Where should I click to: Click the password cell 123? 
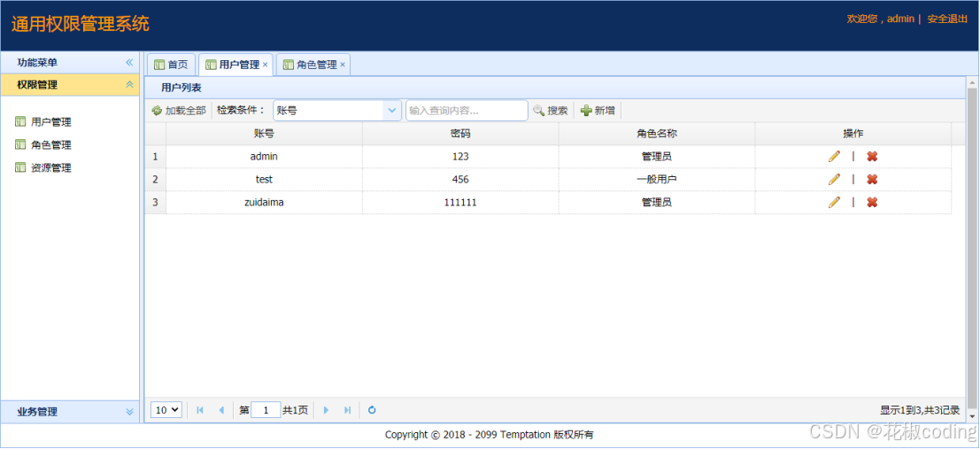460,157
